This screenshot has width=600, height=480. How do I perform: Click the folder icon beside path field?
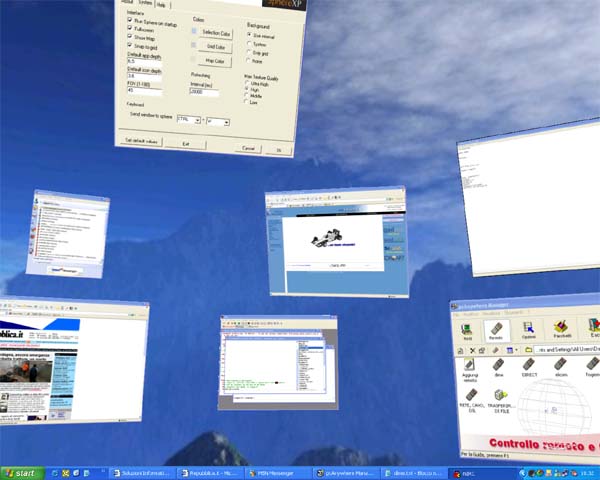point(529,349)
